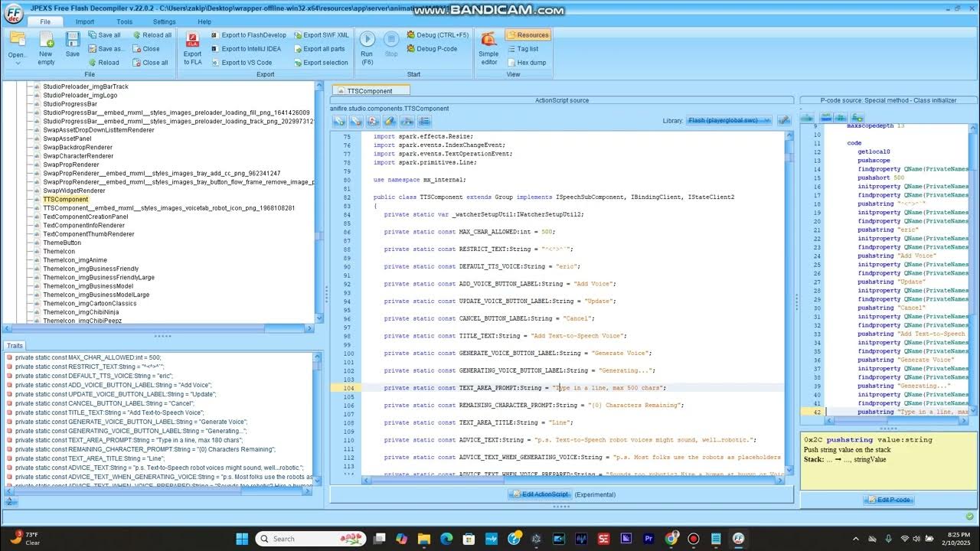This screenshot has height=551, width=980.
Task: Click the Edit P-code button
Action: (x=888, y=500)
